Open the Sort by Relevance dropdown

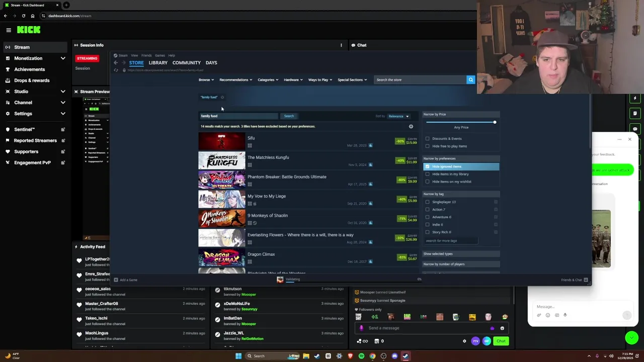point(398,116)
